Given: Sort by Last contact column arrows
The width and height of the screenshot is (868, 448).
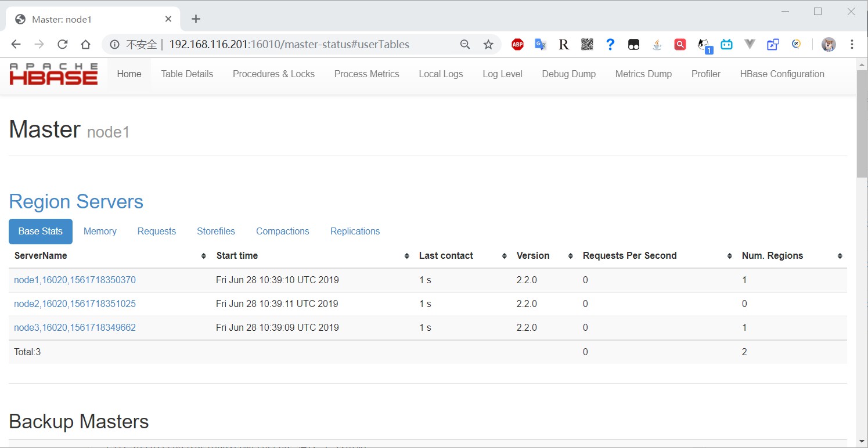Looking at the screenshot, I should 504,256.
